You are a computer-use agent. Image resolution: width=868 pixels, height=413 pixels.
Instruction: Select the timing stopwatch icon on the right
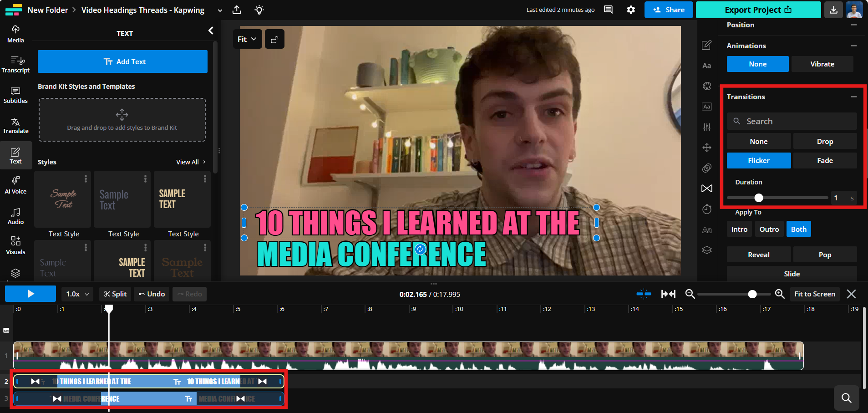click(x=707, y=209)
